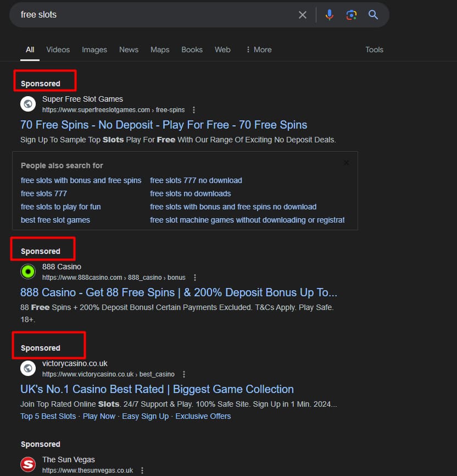Open the Tools options
The height and width of the screenshot is (476, 457).
374,49
